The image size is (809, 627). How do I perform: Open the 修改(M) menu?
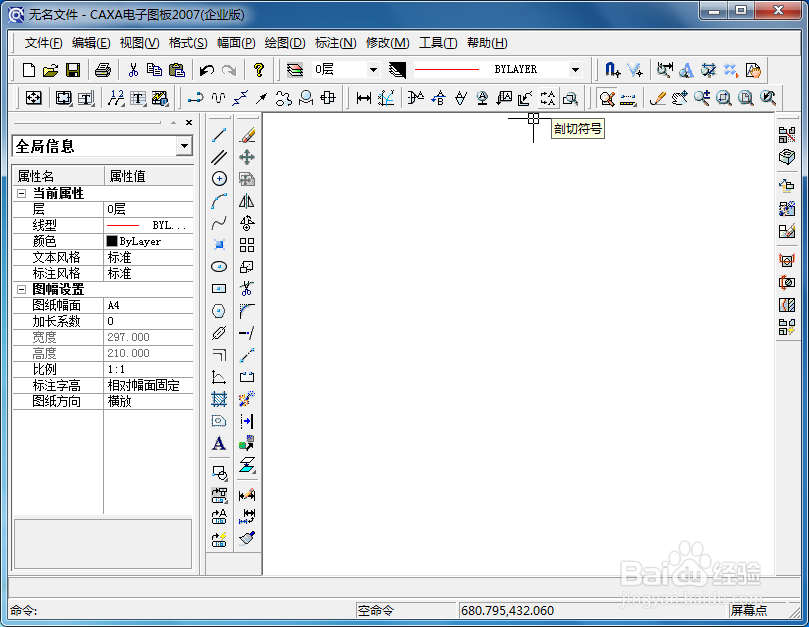tap(387, 43)
